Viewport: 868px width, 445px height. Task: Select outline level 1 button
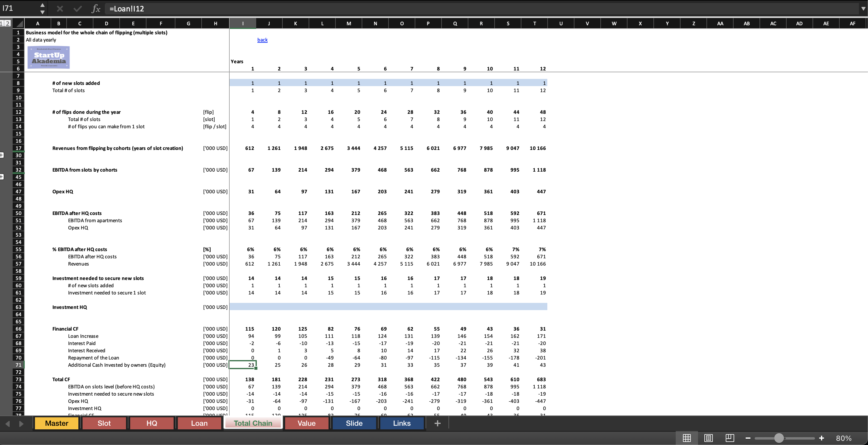tap(2, 23)
